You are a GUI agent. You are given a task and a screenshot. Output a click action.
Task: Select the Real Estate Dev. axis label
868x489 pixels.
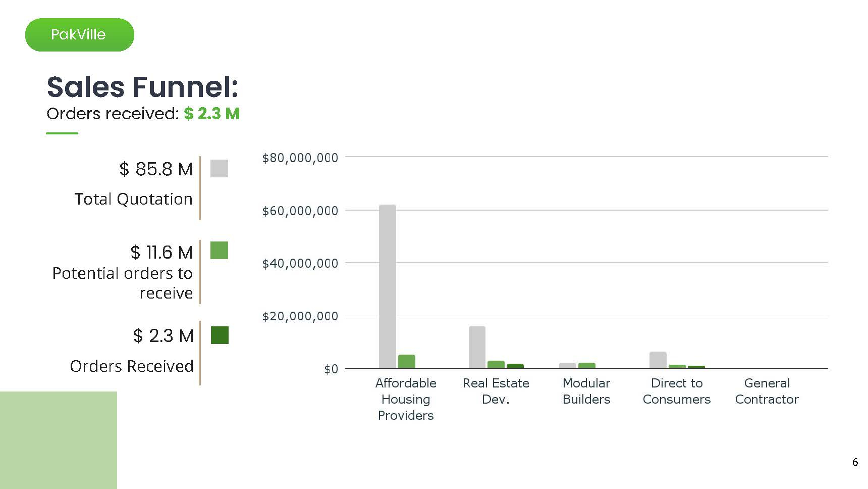point(496,391)
